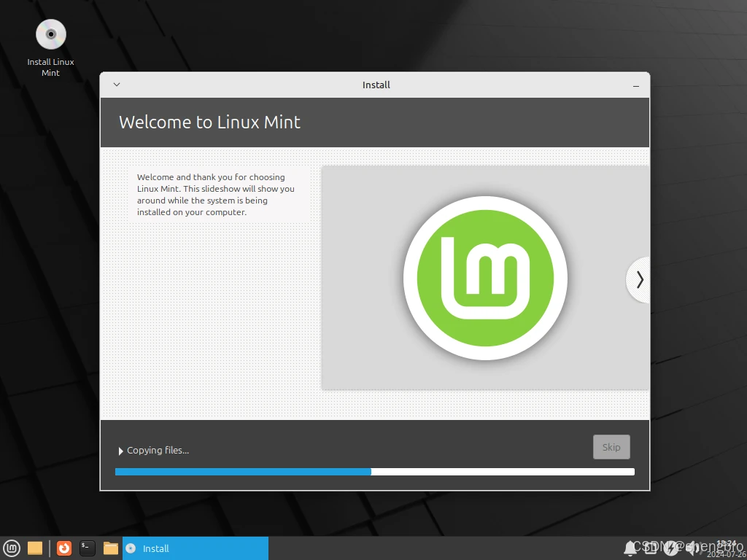Open the window menu chevron in the title bar

(x=117, y=85)
